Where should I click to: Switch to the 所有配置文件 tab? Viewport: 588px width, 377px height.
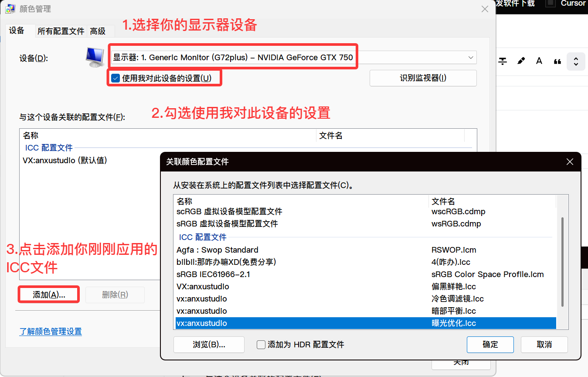click(x=61, y=31)
